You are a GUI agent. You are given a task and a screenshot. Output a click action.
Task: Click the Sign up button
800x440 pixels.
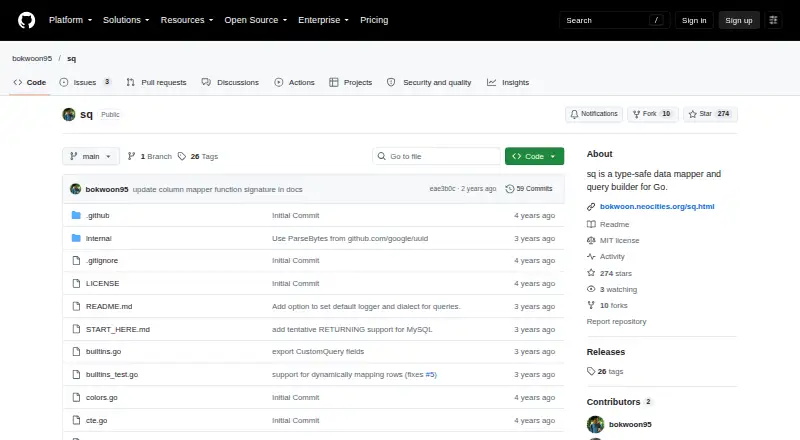[739, 20]
